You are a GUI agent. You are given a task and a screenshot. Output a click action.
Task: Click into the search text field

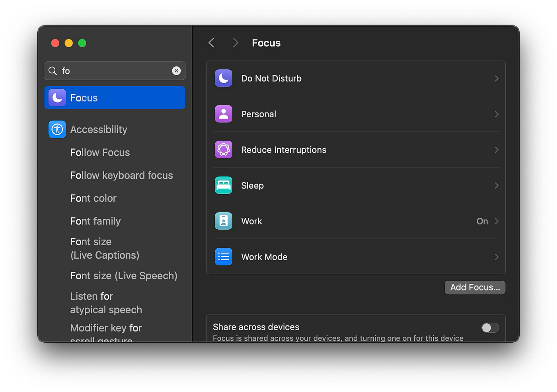(x=115, y=71)
